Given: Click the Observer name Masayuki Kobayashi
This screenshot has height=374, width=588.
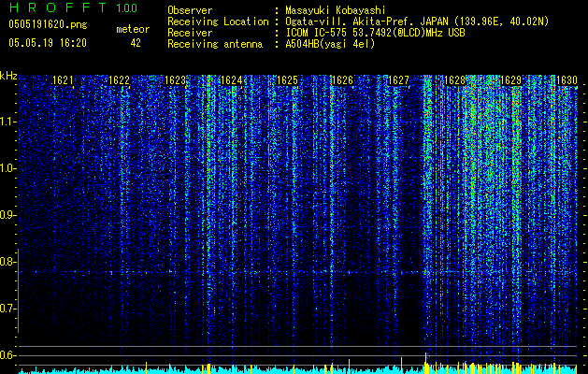Looking at the screenshot, I should pyautogui.click(x=336, y=10).
